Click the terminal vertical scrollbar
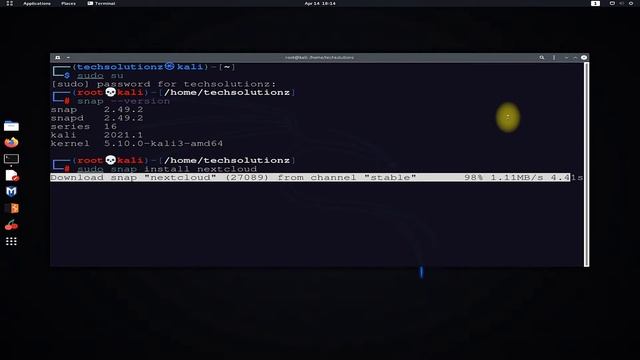Screen dimensions: 640x360 tap(587, 164)
